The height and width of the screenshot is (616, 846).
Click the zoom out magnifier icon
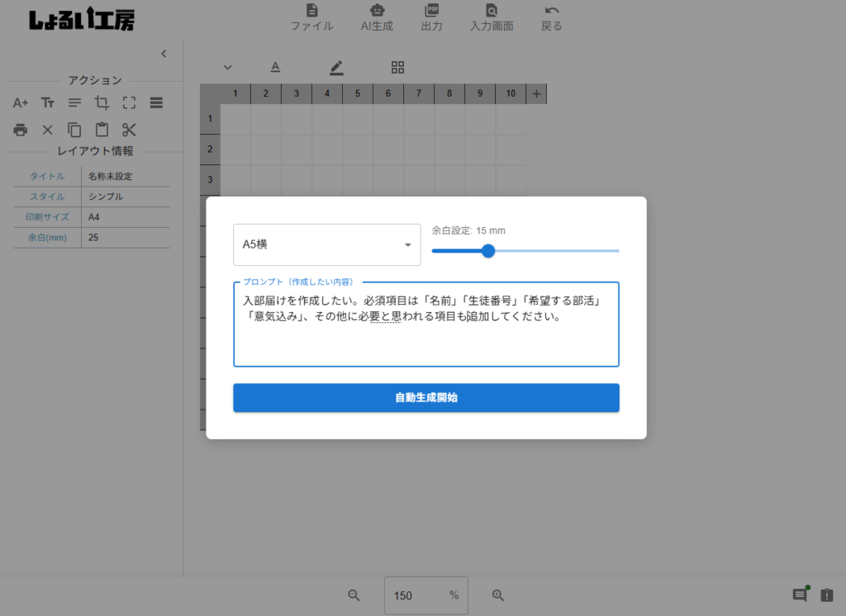coord(354,595)
